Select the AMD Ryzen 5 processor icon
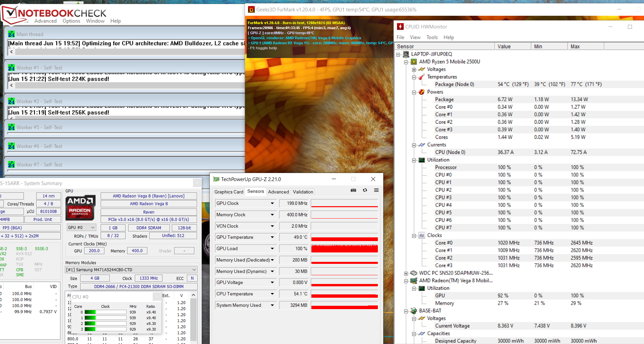The width and height of the screenshot is (644, 344). (x=414, y=62)
